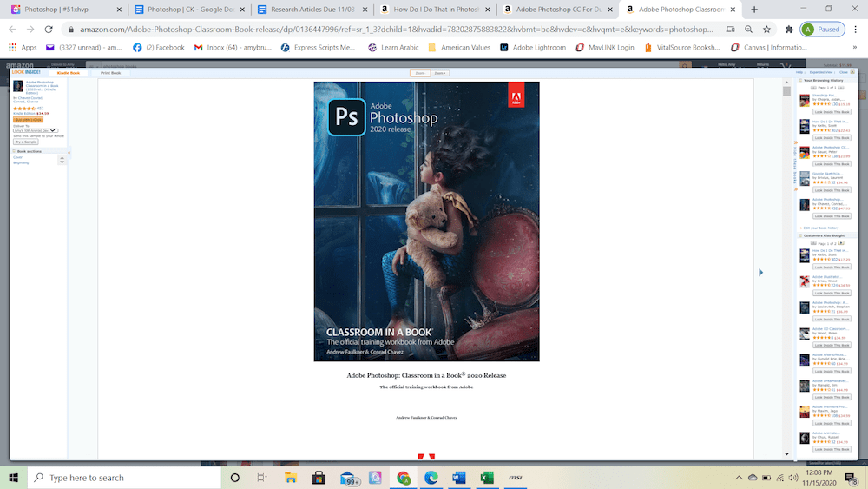Select the Print Book tab
868x489 pixels.
[x=111, y=73]
